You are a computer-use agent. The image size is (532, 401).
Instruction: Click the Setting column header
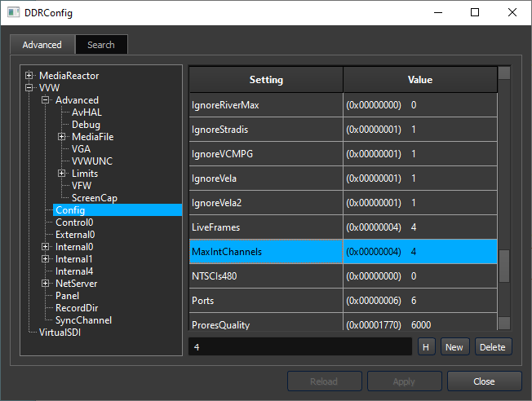(266, 80)
